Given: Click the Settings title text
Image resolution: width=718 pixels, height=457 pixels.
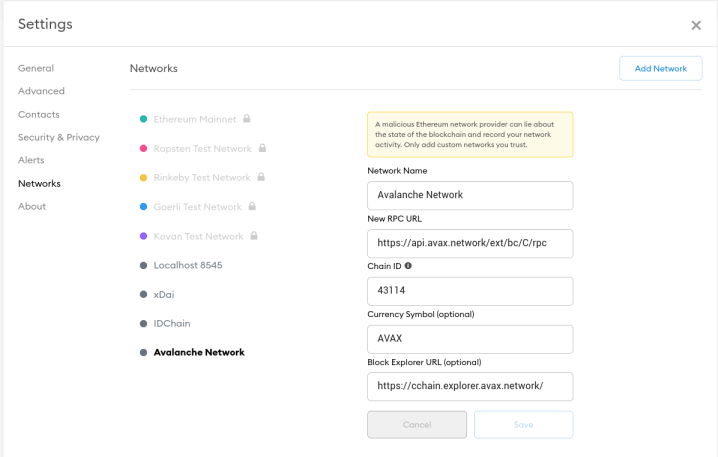Looking at the screenshot, I should click(x=45, y=24).
